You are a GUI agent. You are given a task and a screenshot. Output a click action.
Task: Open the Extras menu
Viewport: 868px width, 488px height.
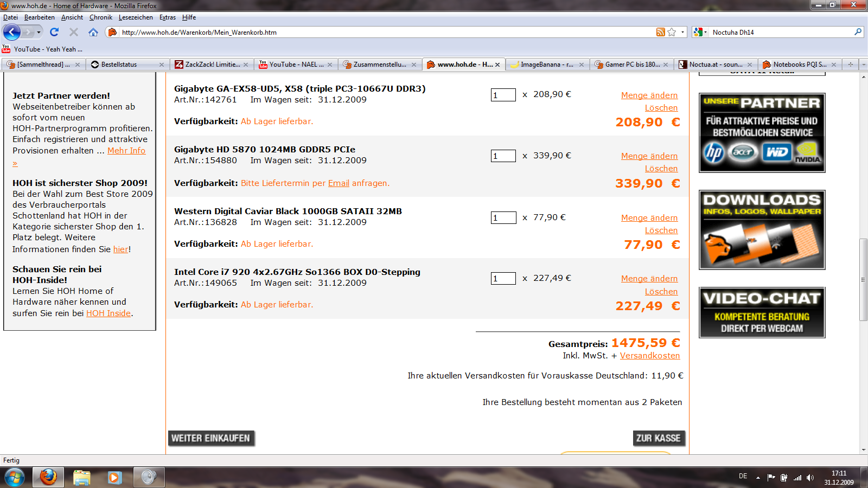click(168, 17)
